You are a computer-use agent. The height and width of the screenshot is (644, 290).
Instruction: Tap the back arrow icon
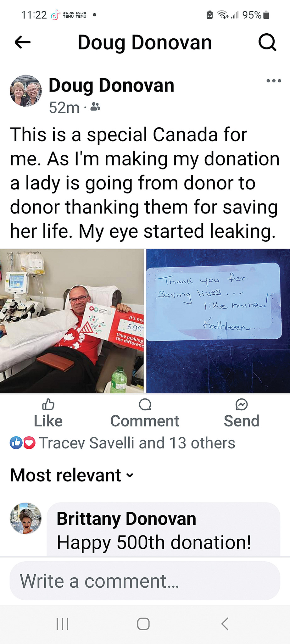pos(23,42)
